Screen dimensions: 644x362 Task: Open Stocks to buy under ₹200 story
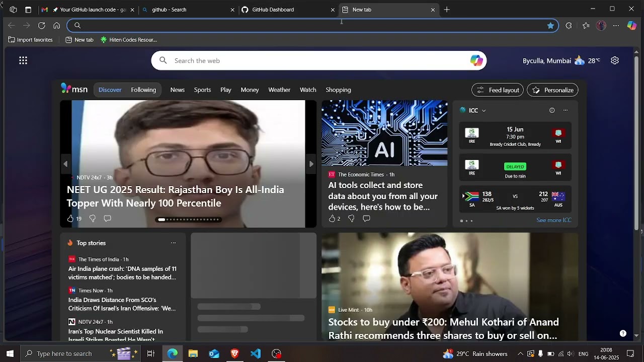tap(443, 329)
